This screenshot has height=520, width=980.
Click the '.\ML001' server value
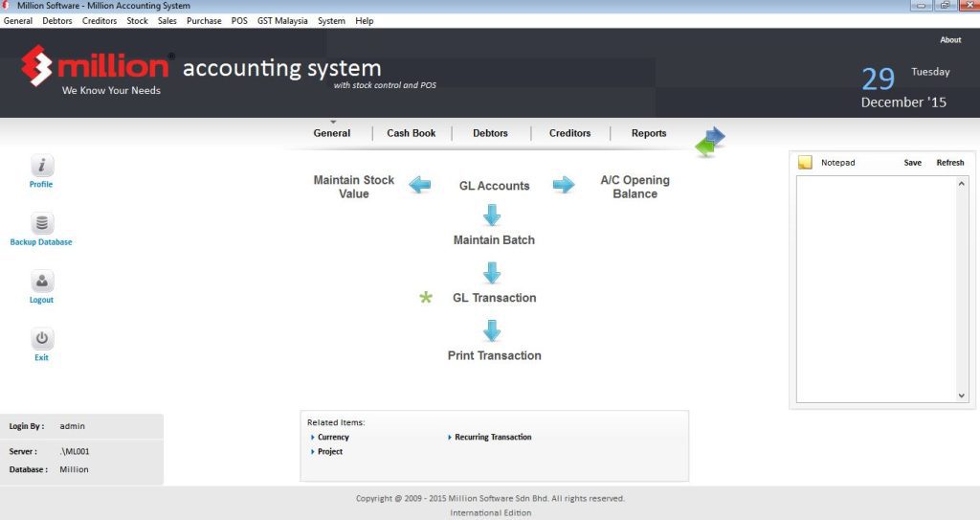click(x=75, y=451)
